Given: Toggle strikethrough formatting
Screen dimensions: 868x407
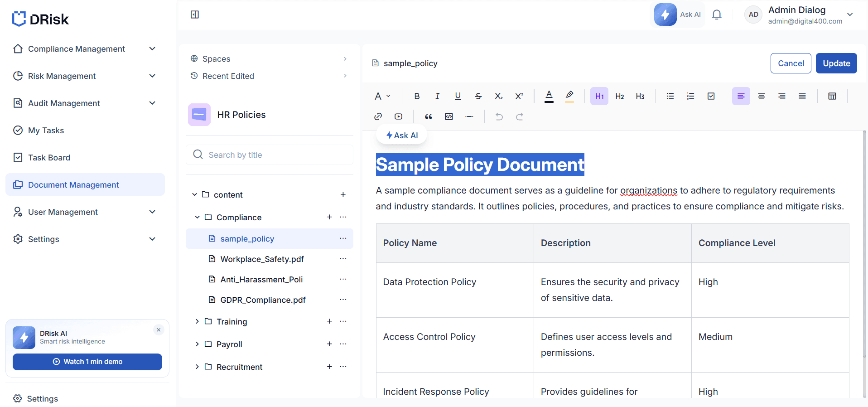Looking at the screenshot, I should [x=478, y=96].
